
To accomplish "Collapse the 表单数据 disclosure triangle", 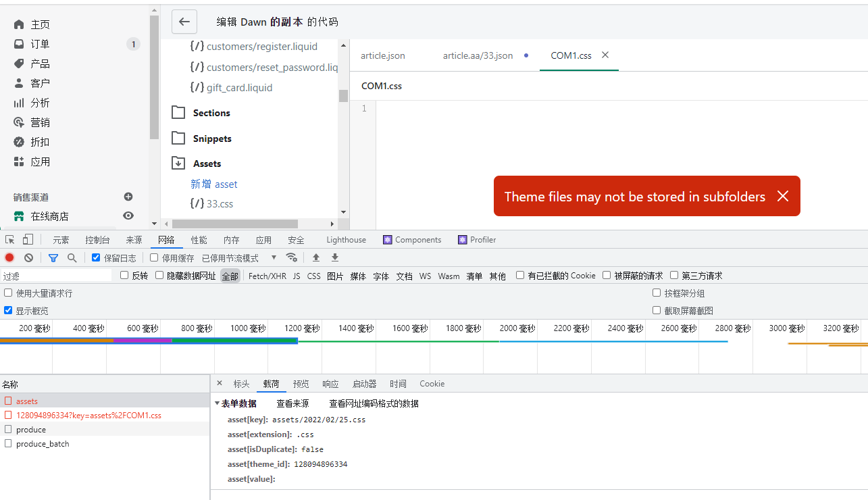I will click(217, 403).
